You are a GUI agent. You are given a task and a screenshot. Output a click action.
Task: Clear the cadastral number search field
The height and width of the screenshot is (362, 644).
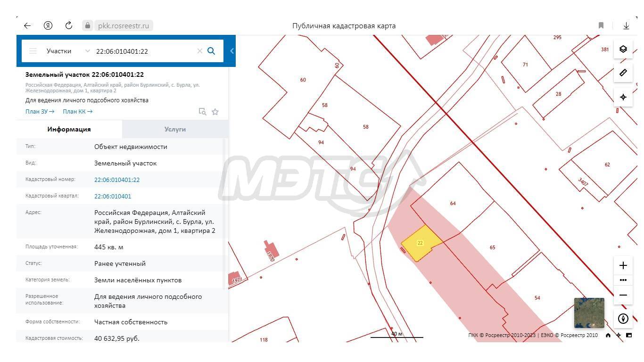199,51
